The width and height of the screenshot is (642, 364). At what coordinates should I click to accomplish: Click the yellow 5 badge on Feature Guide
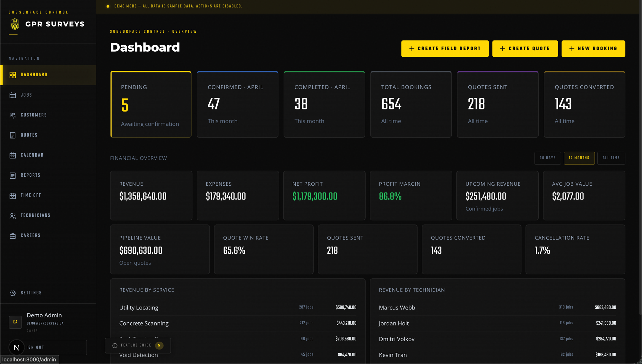point(159,345)
